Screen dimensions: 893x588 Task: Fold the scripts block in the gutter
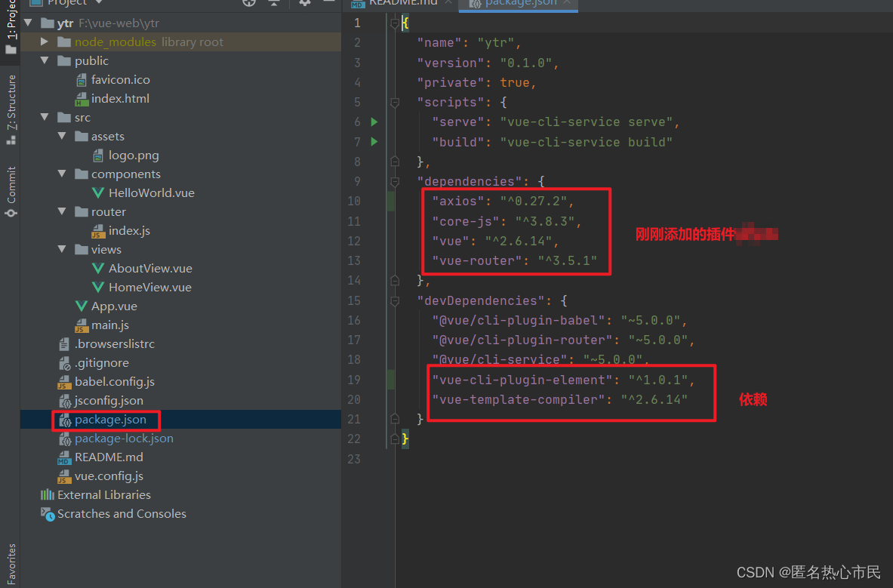tap(394, 102)
